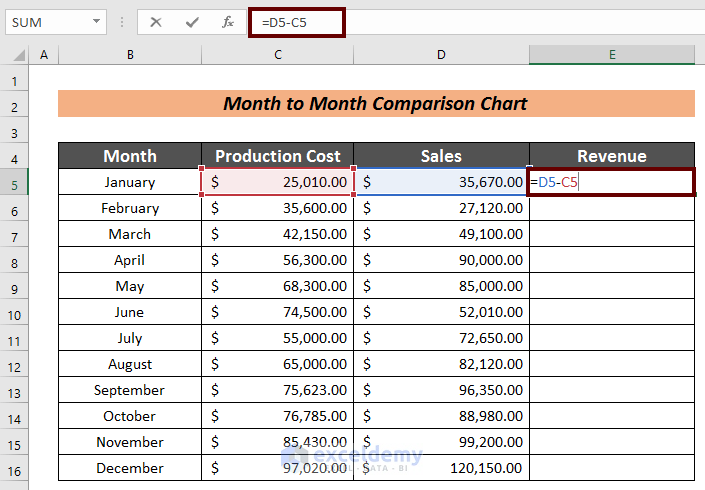Image resolution: width=705 pixels, height=490 pixels.
Task: Select column E header
Action: coord(612,56)
